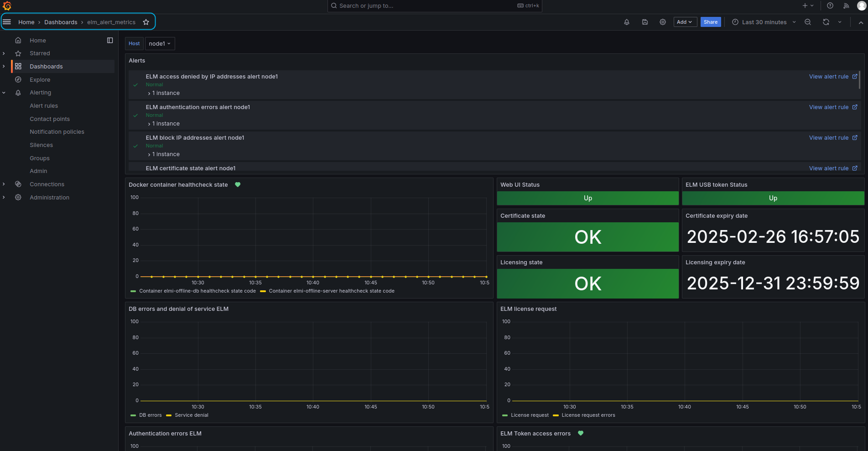Open the news feed icon
This screenshot has width=868, height=451.
coord(846,5)
